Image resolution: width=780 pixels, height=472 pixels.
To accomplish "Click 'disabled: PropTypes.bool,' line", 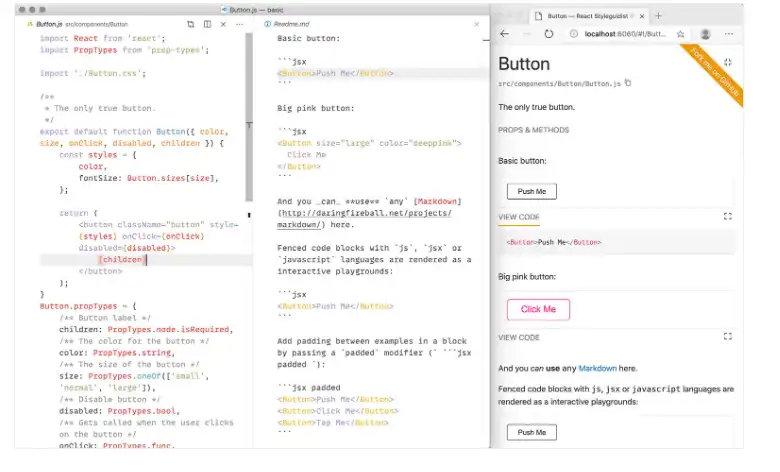I will click(119, 411).
